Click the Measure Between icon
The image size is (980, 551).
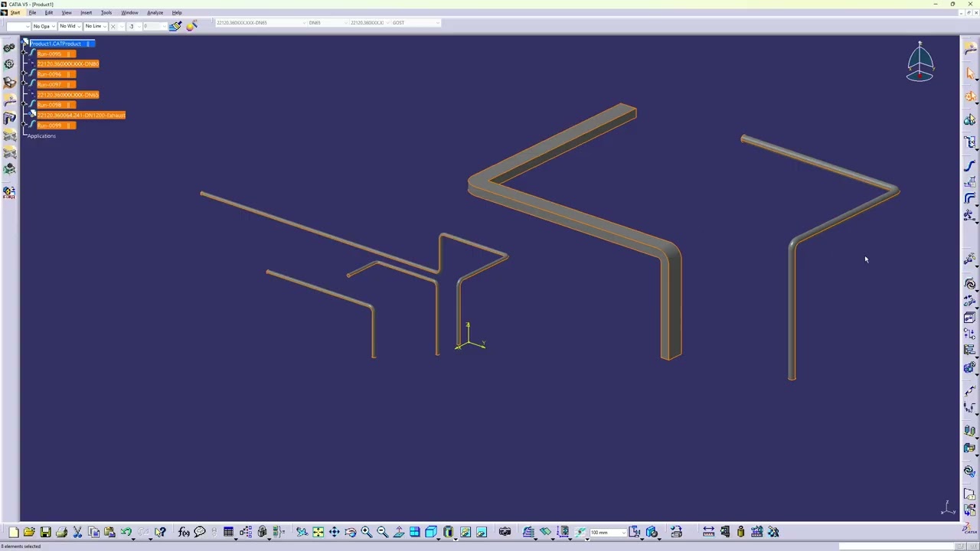point(708,532)
